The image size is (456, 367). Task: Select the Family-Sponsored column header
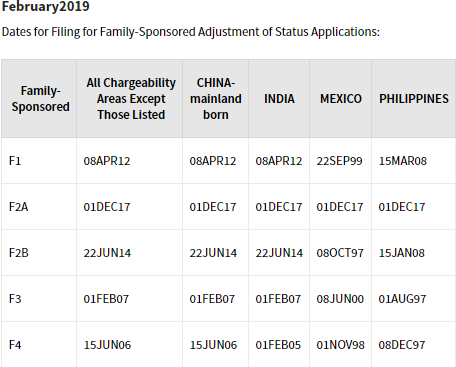click(41, 99)
